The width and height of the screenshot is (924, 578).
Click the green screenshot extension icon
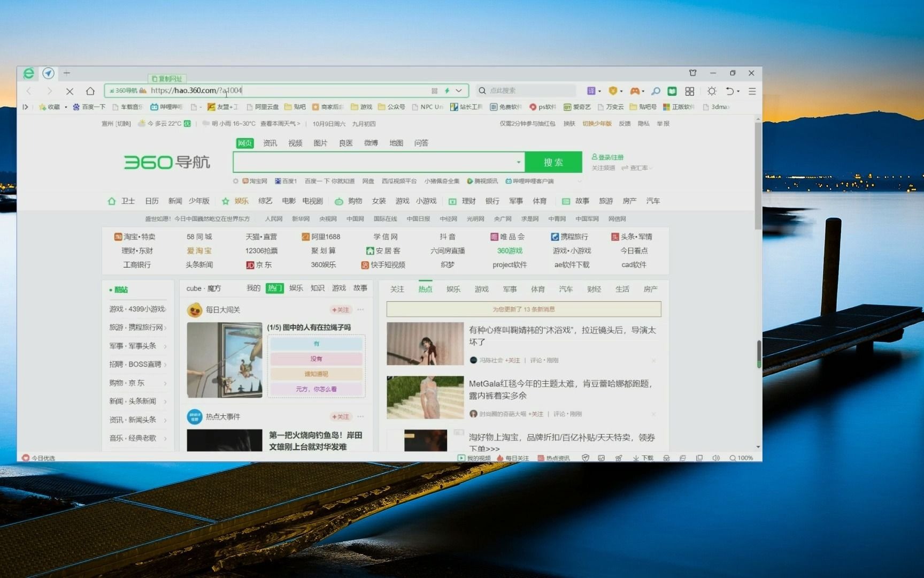672,91
